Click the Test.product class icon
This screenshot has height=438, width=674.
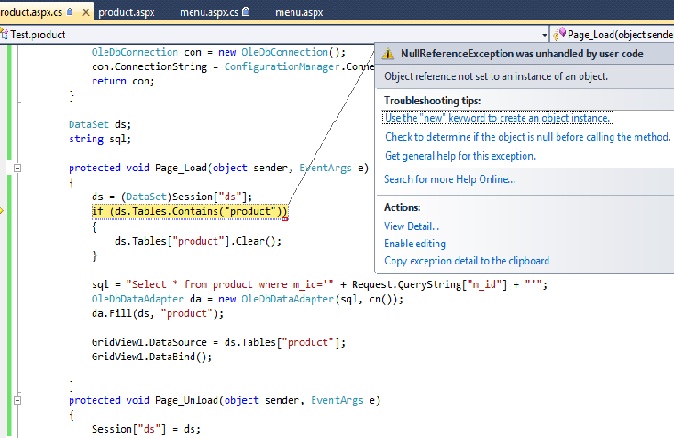point(4,34)
